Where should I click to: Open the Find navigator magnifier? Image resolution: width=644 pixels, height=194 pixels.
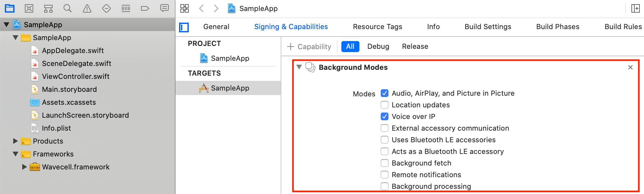(x=67, y=8)
